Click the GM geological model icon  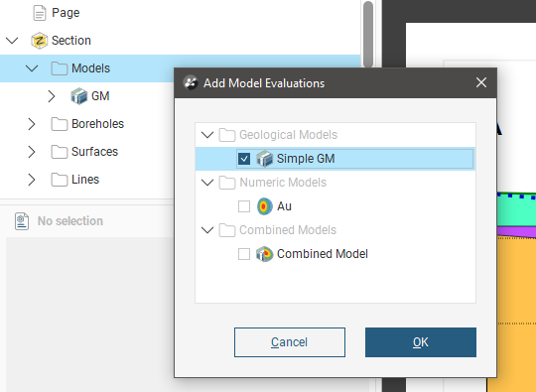click(79, 96)
